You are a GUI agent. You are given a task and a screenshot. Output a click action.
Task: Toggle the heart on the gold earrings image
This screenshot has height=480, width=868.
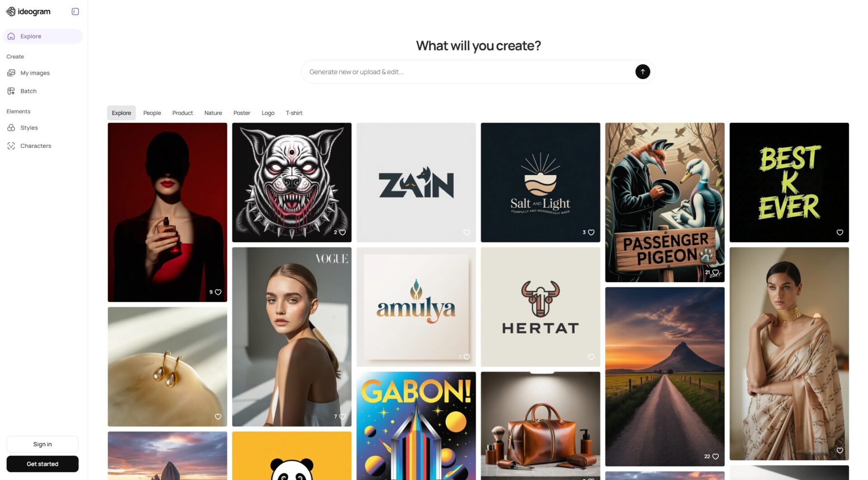point(218,417)
